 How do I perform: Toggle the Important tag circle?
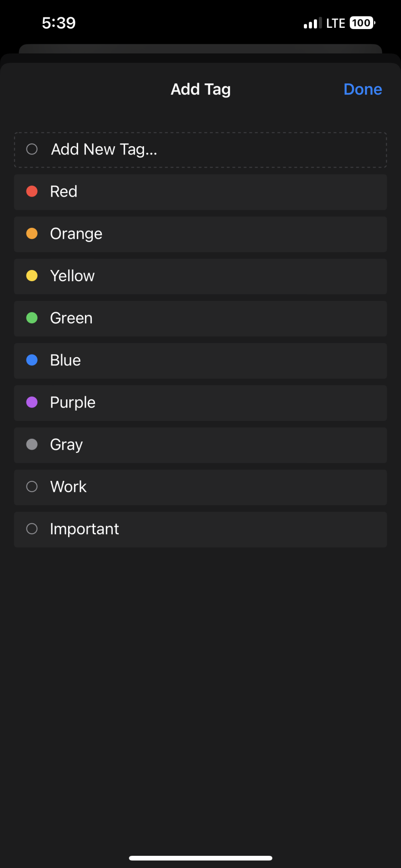pyautogui.click(x=32, y=529)
